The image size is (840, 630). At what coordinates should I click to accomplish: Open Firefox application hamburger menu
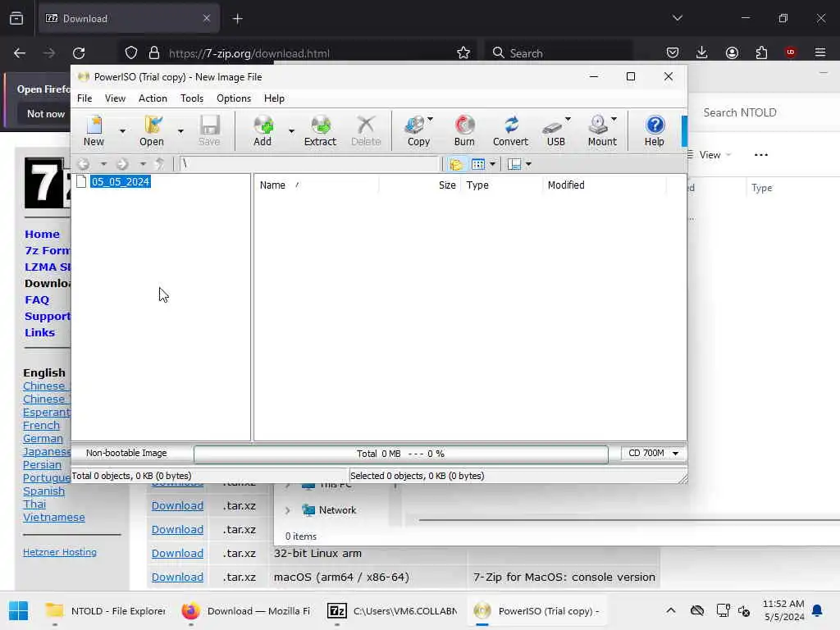click(x=820, y=52)
